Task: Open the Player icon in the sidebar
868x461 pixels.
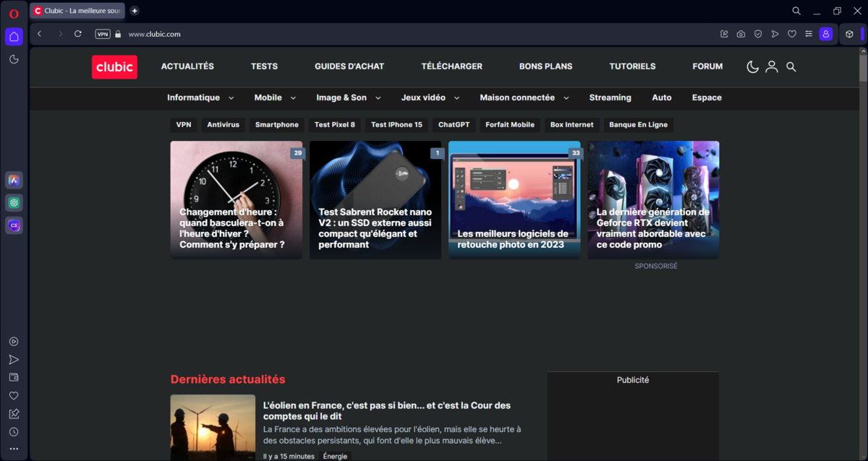Action: pyautogui.click(x=14, y=341)
